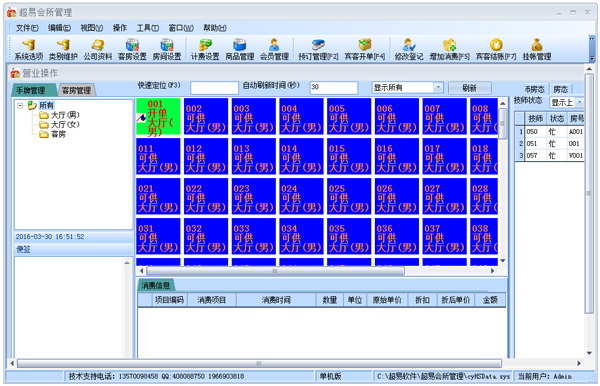Open 公司资料 company info
The width and height of the screenshot is (600, 386).
(x=98, y=49)
